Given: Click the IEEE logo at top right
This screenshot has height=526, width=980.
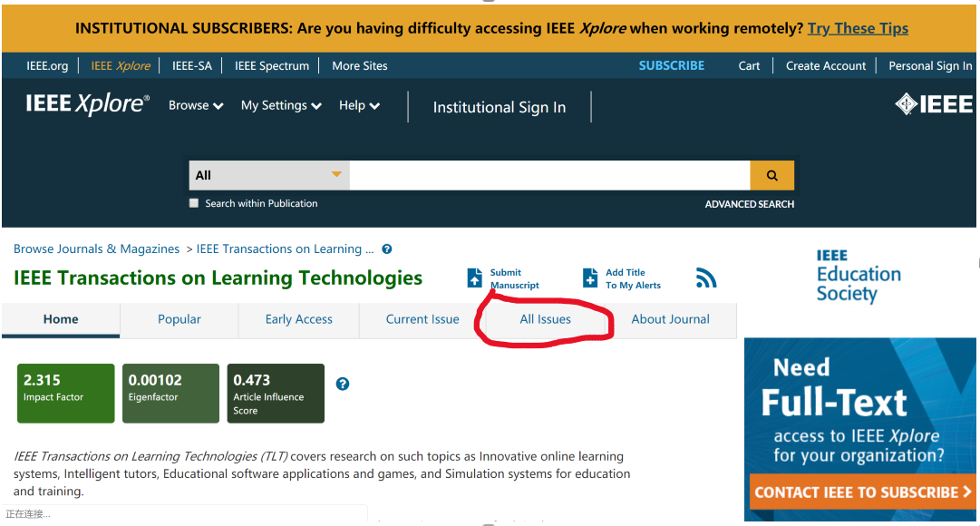Looking at the screenshot, I should click(934, 103).
